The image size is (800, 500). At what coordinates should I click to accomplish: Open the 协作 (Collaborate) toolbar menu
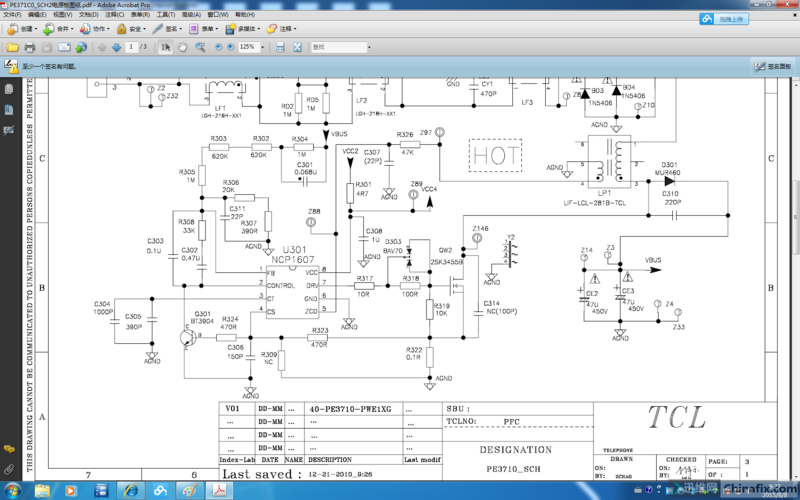click(x=95, y=29)
